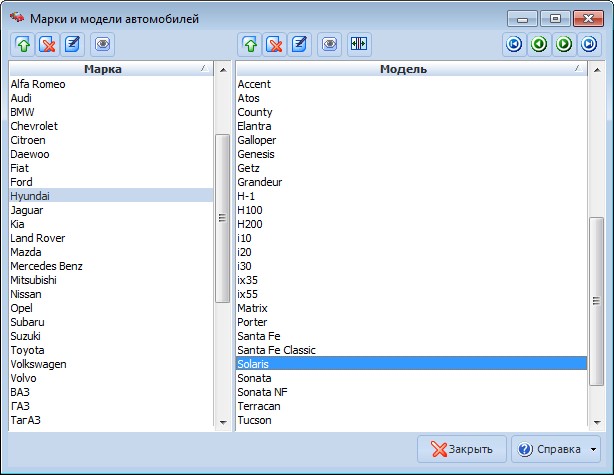This screenshot has width=614, height=475.
Task: Select brand Audi
Action: click(x=111, y=98)
